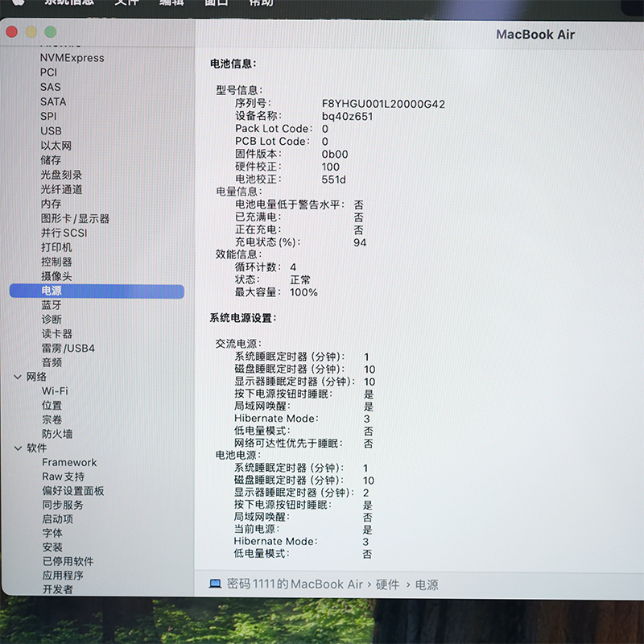This screenshot has height=644, width=644.
Task: Show 内存 information from the sidebar
Action: [51, 204]
